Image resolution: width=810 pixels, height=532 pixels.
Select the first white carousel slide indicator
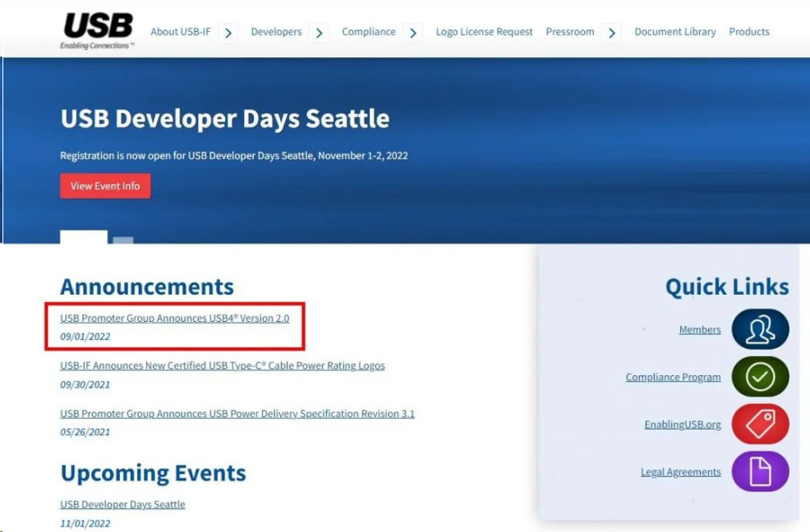tap(84, 236)
